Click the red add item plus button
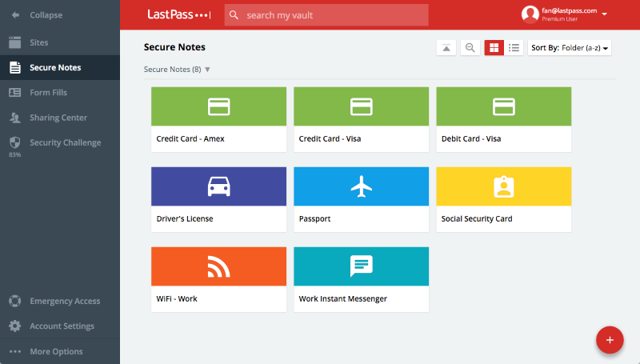 coord(610,340)
